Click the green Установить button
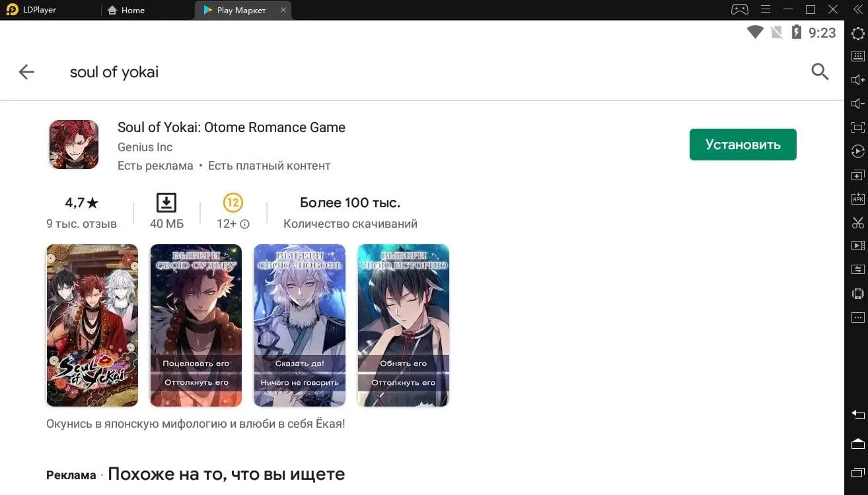The height and width of the screenshot is (495, 868). (x=742, y=145)
